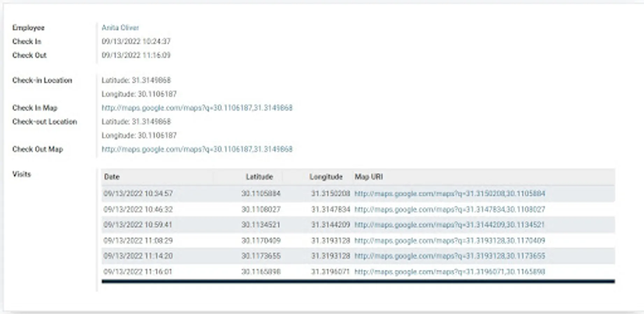Viewport: 644px width, 314px height.
Task: Open the Anita Oliver employee link
Action: click(x=120, y=27)
